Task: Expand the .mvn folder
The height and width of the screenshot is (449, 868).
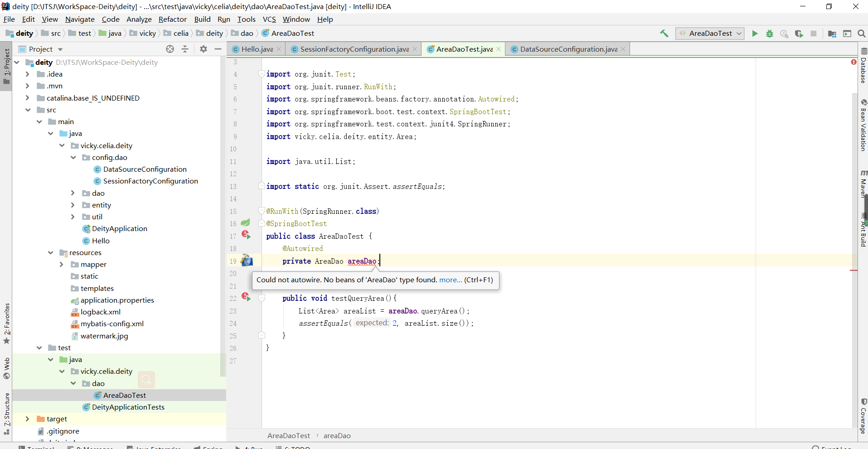Action: 27,86
